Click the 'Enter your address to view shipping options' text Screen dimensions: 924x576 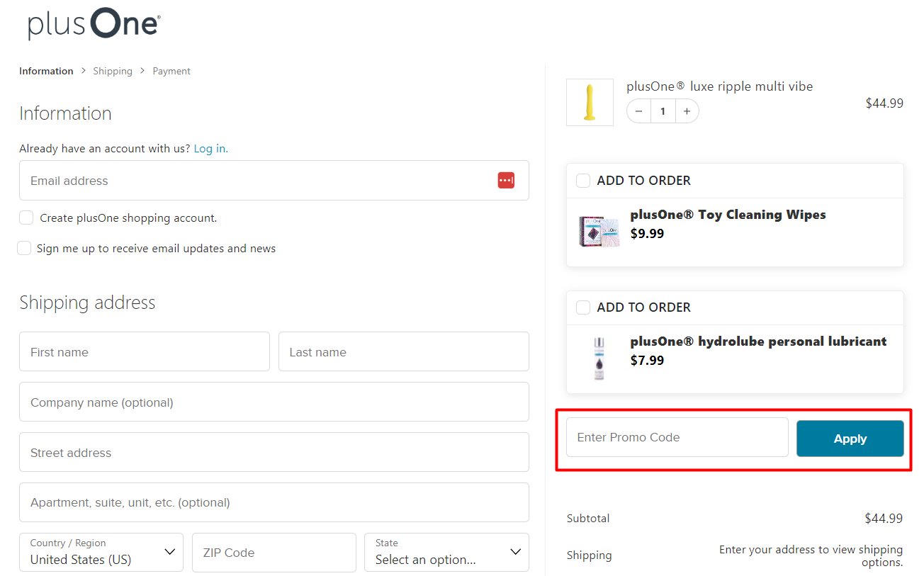[811, 556]
